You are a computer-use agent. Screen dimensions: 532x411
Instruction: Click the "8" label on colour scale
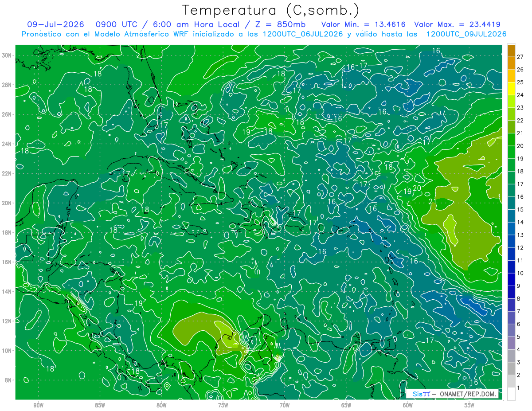pos(519,298)
